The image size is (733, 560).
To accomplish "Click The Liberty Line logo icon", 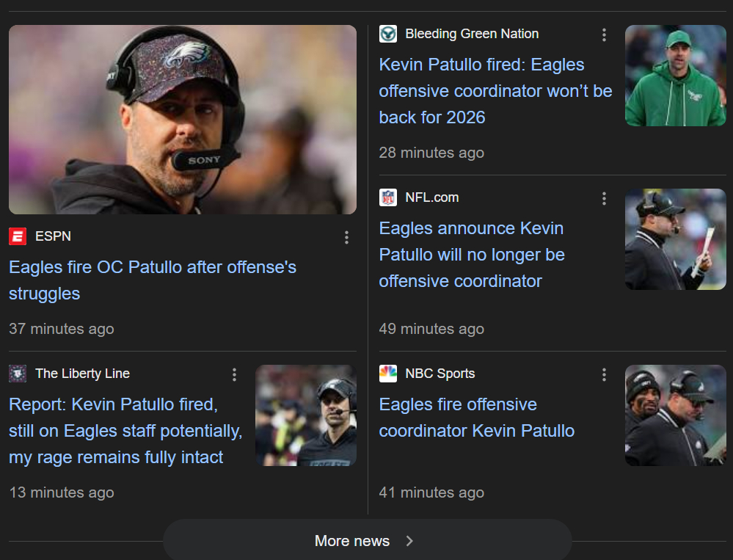I will [18, 374].
